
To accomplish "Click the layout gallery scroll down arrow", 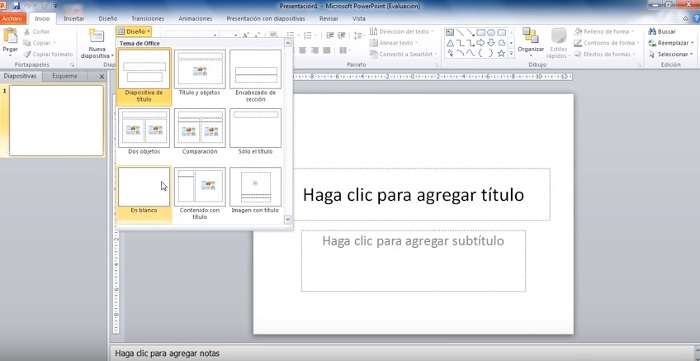I will coord(288,220).
